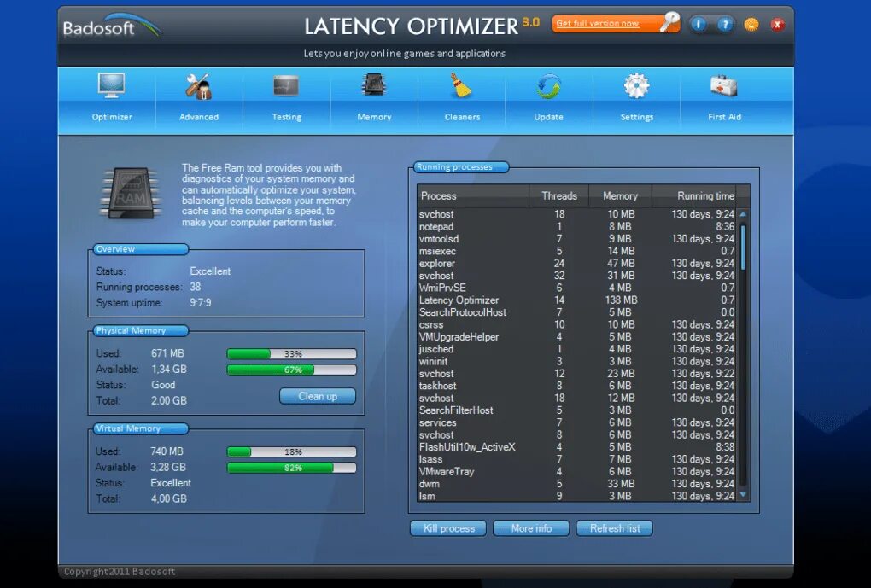Click the info button in title bar

[699, 25]
